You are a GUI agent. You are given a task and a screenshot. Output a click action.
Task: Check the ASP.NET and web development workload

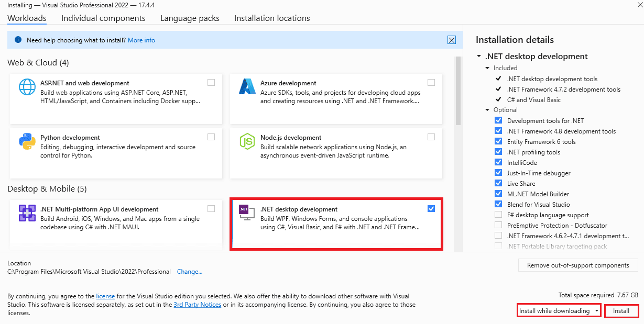(x=211, y=82)
